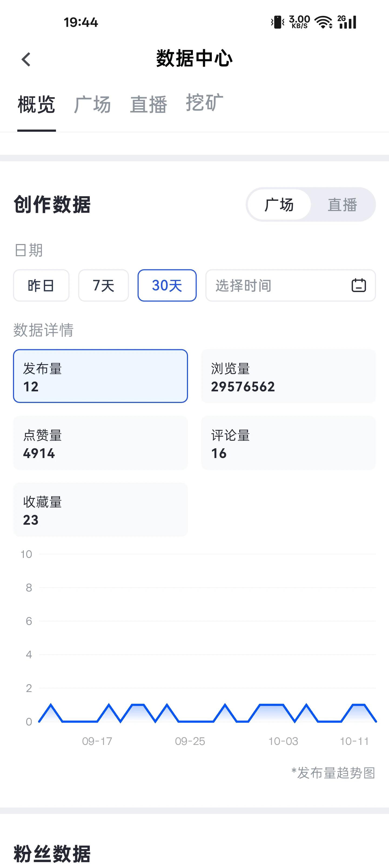389x868 pixels.
Task: Tap the WiFi status icon
Action: pyautogui.click(x=323, y=22)
